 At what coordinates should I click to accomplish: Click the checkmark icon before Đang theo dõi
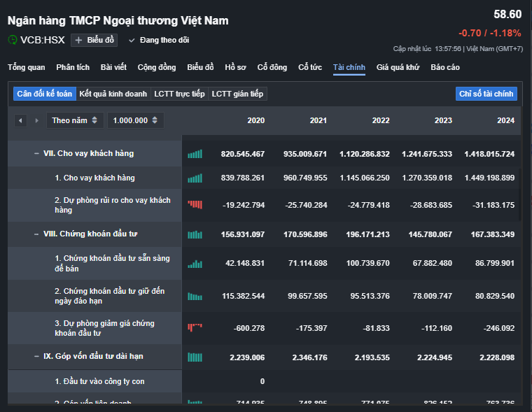pyautogui.click(x=132, y=41)
